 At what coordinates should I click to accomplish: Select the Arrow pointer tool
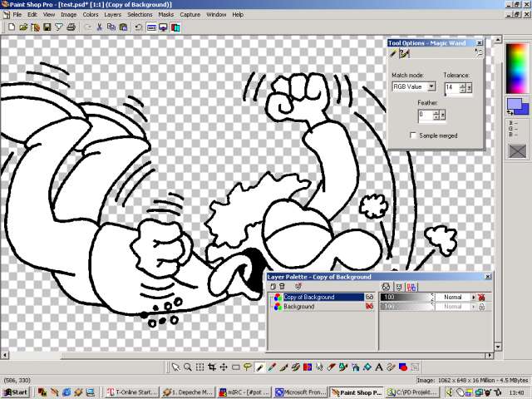pyautogui.click(x=175, y=367)
